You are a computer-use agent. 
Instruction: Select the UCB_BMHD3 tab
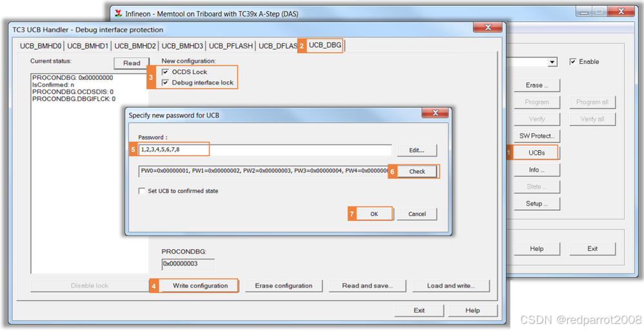coord(182,46)
